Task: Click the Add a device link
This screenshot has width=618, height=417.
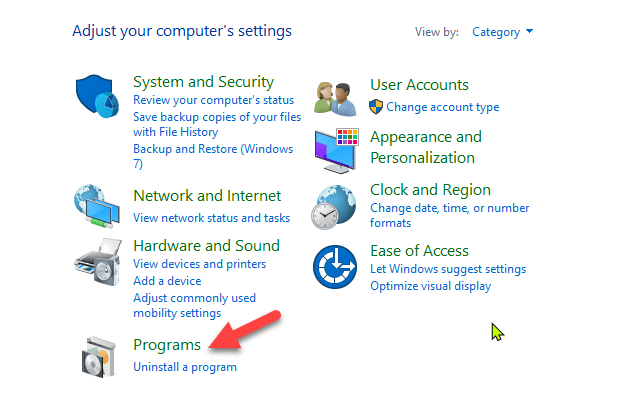Action: [x=167, y=281]
